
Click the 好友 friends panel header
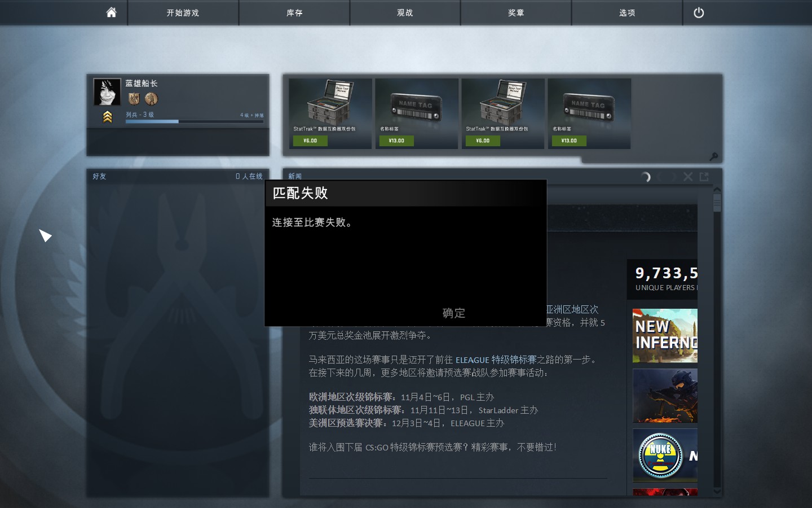[100, 176]
